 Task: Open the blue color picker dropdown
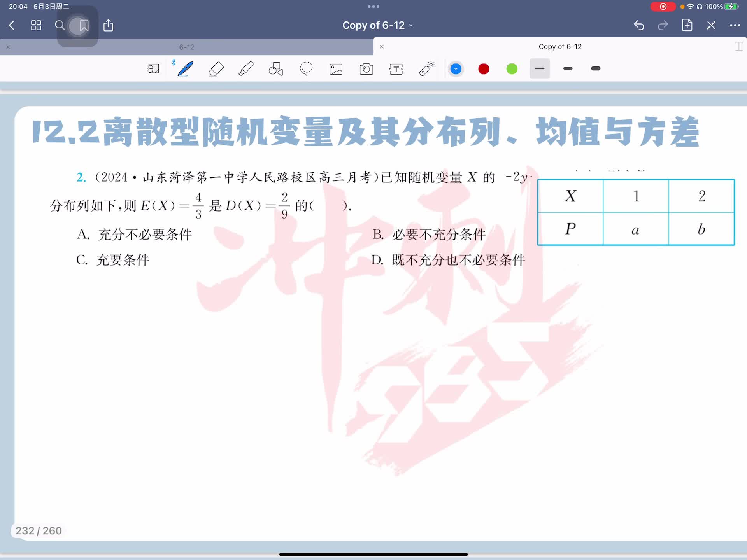pos(456,69)
